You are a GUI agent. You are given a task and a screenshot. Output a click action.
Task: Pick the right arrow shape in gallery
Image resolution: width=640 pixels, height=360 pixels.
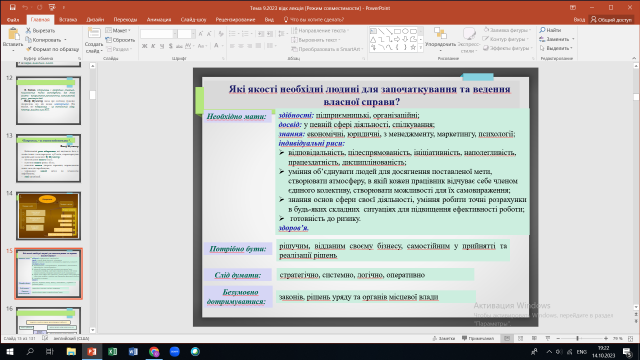(x=397, y=39)
